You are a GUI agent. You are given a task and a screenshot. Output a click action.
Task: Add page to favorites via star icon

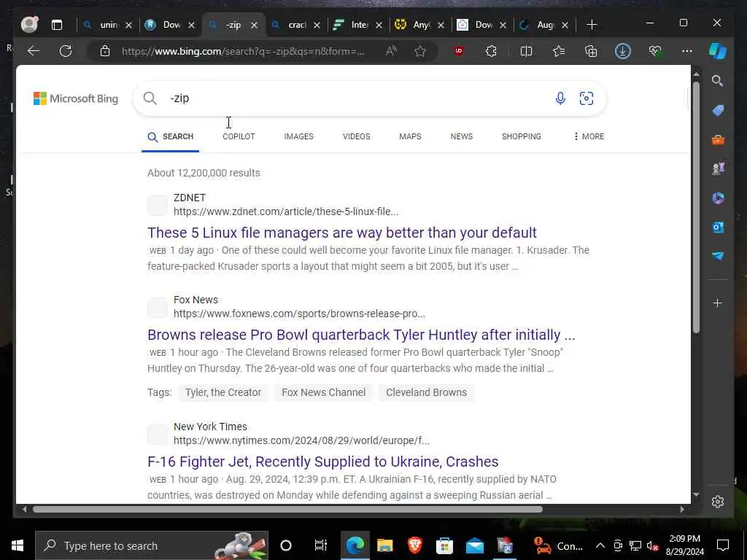[419, 51]
